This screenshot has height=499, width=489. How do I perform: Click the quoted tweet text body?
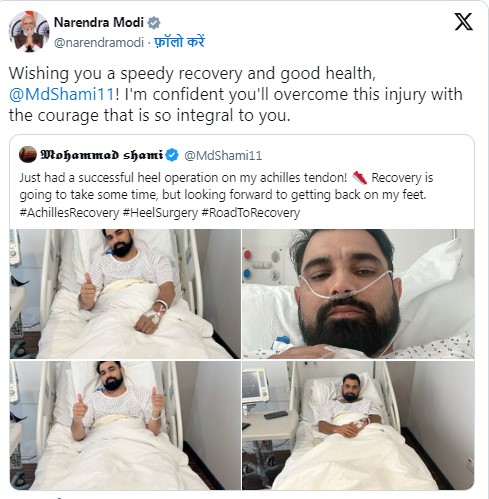pos(226,195)
